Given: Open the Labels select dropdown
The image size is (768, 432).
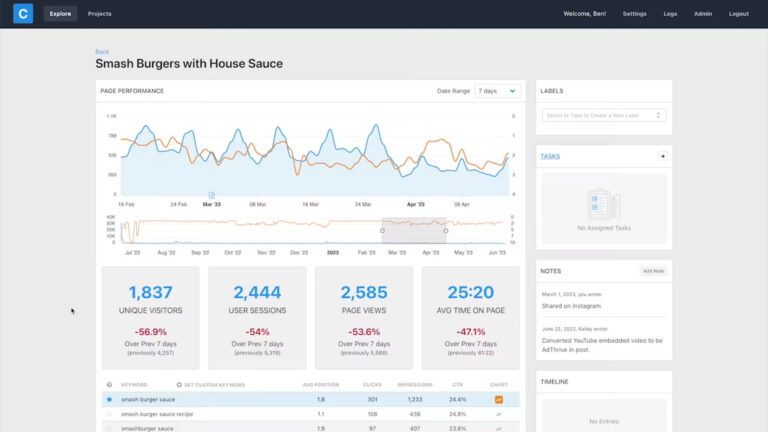Looking at the screenshot, I should [604, 115].
